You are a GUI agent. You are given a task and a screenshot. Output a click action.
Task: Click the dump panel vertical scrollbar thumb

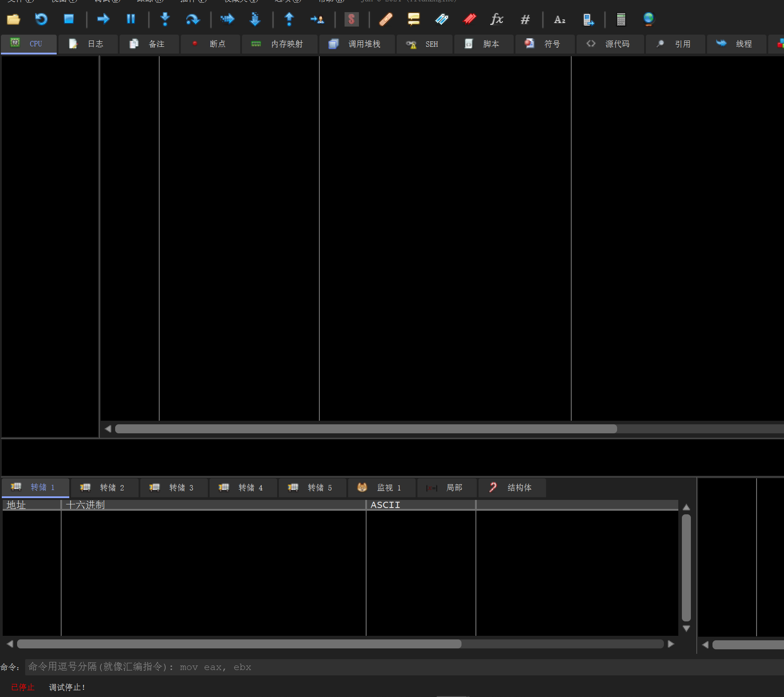click(x=686, y=568)
